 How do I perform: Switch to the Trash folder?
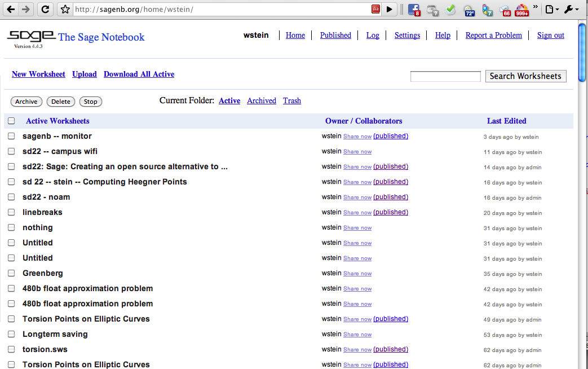click(292, 100)
